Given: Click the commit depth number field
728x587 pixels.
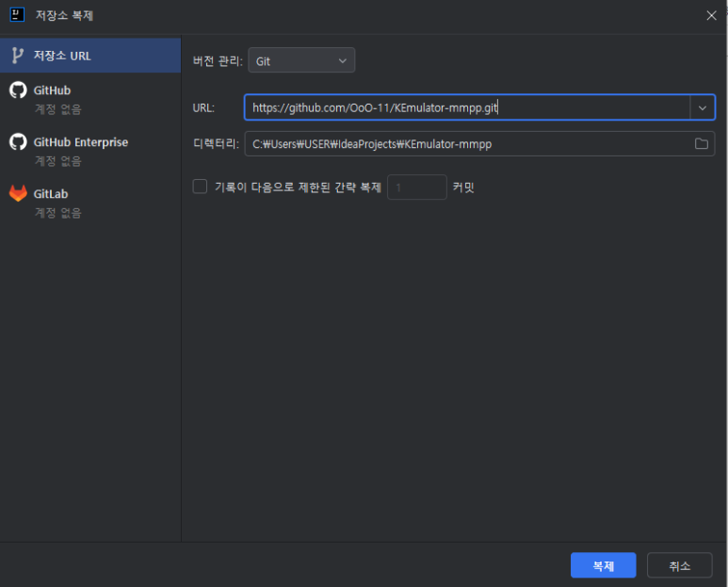Looking at the screenshot, I should (417, 188).
